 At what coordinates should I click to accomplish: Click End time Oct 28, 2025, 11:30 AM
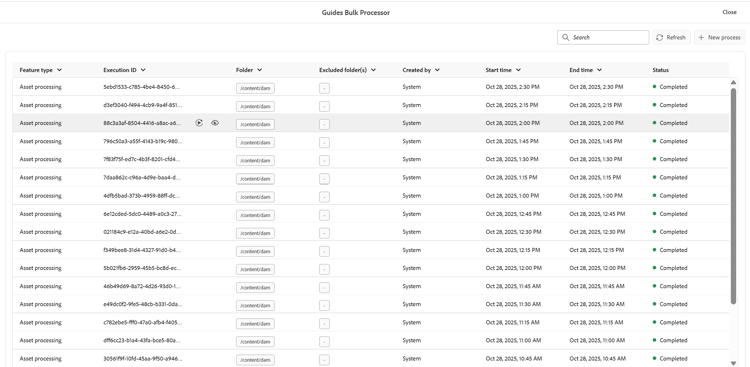[x=597, y=304]
